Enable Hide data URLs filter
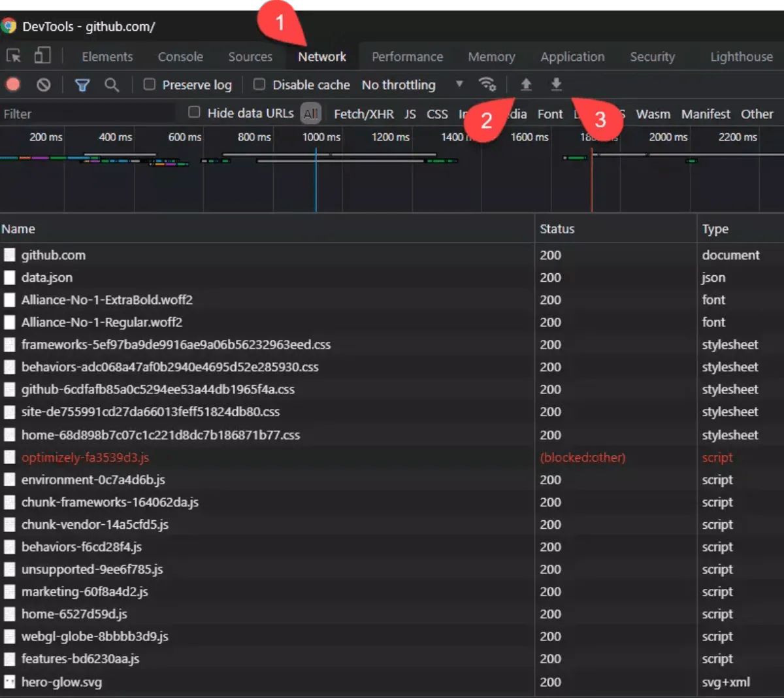 point(194,112)
